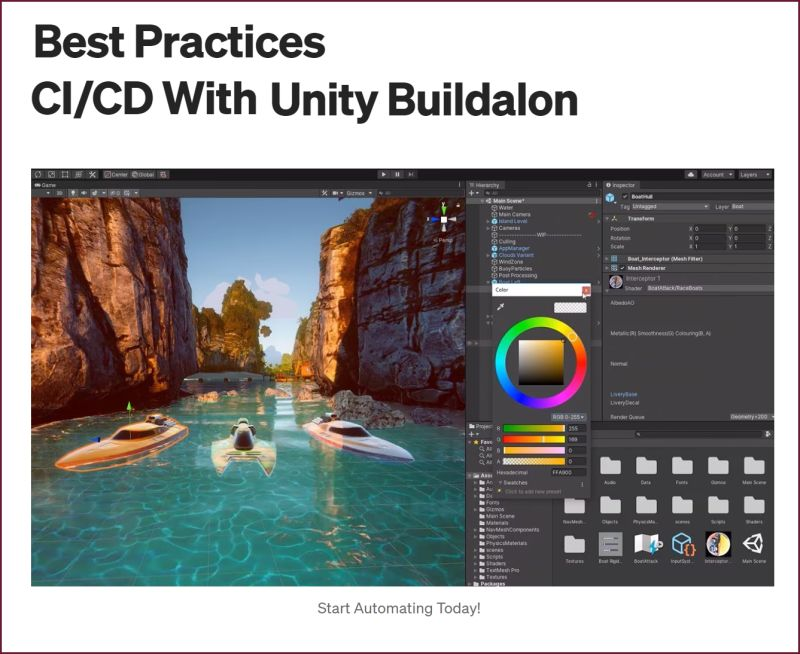Toggle Center pivot mode button

[x=116, y=174]
